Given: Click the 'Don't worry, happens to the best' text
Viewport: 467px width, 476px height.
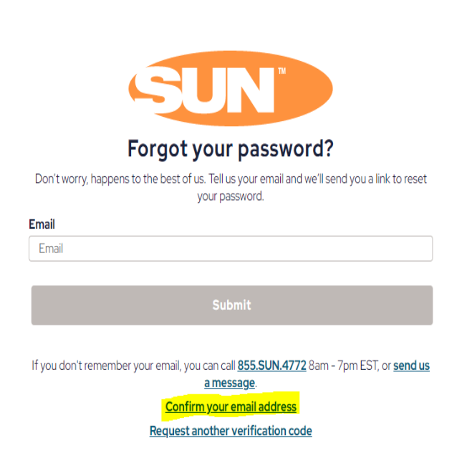Looking at the screenshot, I should pos(120,179).
